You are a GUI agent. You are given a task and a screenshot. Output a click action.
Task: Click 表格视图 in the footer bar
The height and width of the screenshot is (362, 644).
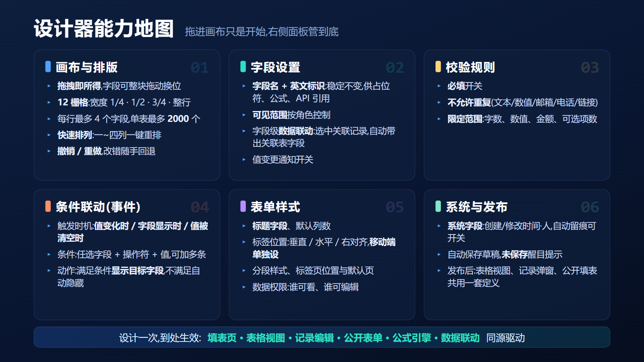266,338
